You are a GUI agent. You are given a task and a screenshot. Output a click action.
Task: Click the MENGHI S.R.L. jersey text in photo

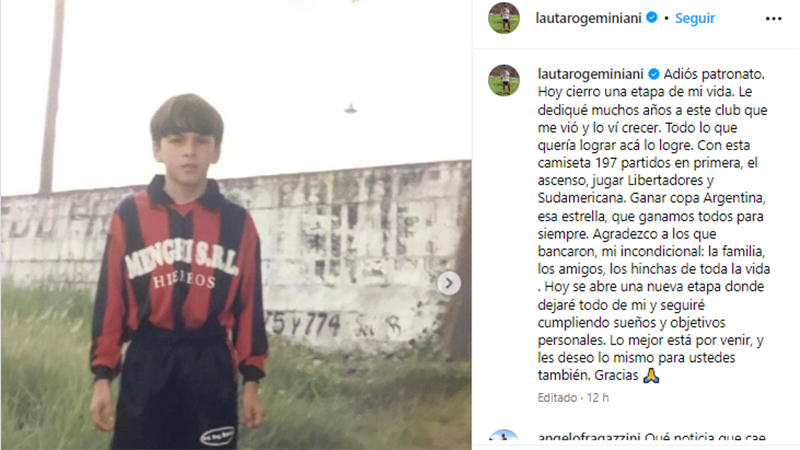182,258
